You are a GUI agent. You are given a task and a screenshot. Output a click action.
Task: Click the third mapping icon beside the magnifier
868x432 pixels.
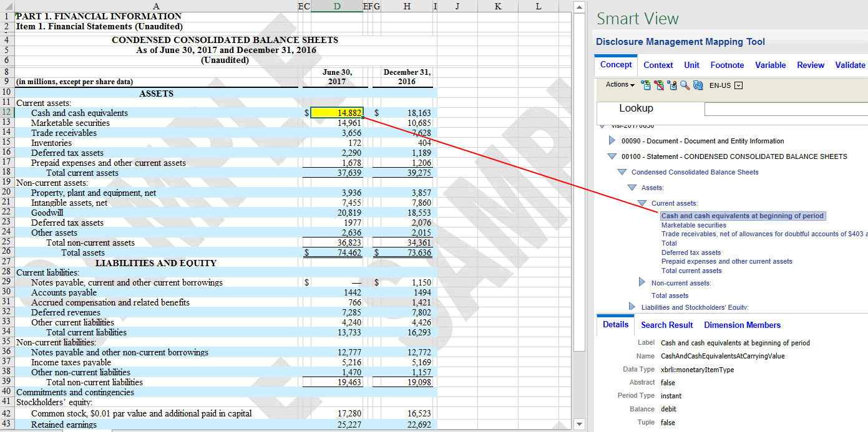point(671,85)
